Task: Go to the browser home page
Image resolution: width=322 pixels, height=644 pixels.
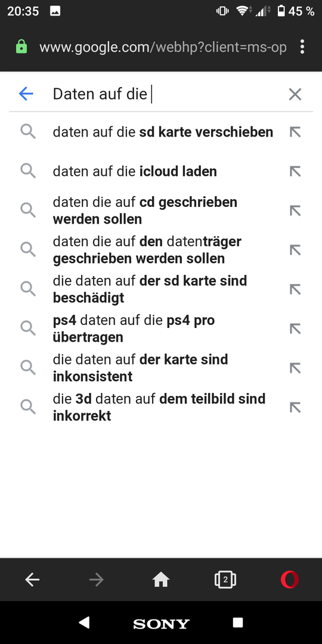Action: tap(161, 580)
